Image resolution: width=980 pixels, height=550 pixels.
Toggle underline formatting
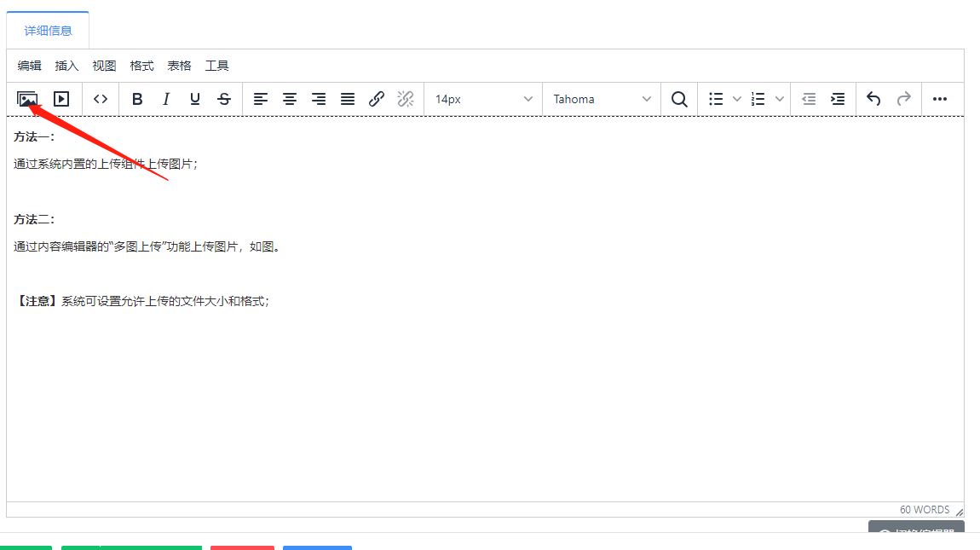tap(195, 99)
